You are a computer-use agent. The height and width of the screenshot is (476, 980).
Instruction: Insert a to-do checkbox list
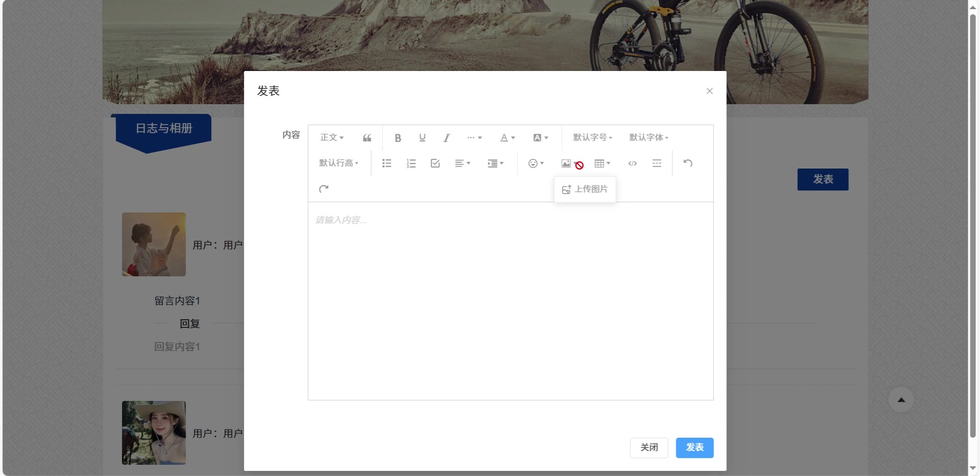[x=435, y=163]
